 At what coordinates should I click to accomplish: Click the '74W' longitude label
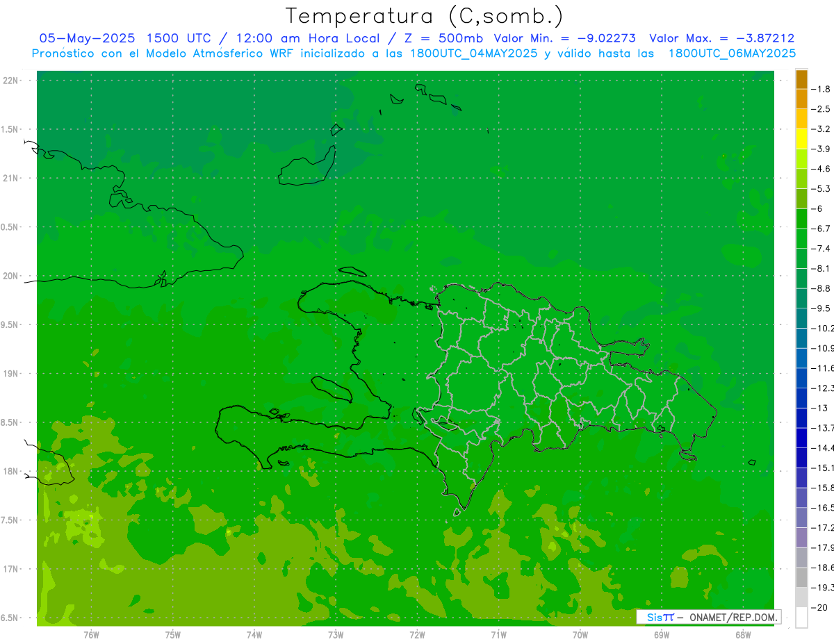pos(254,634)
